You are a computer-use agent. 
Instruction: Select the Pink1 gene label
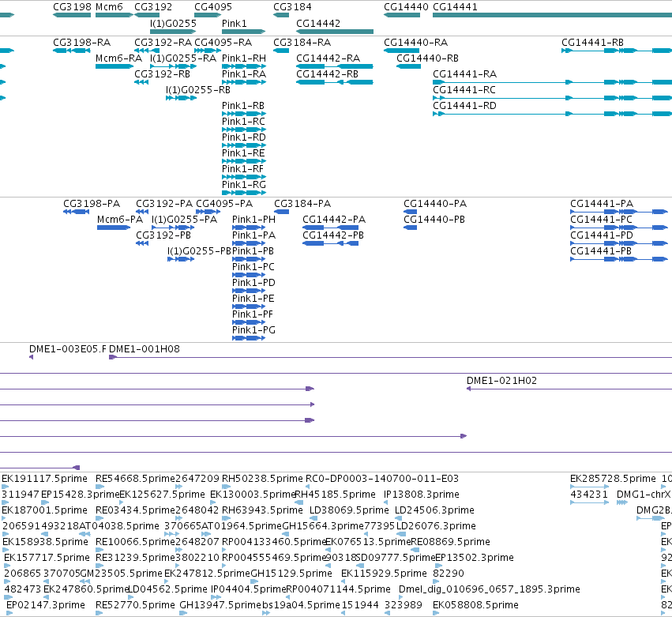pos(234,24)
